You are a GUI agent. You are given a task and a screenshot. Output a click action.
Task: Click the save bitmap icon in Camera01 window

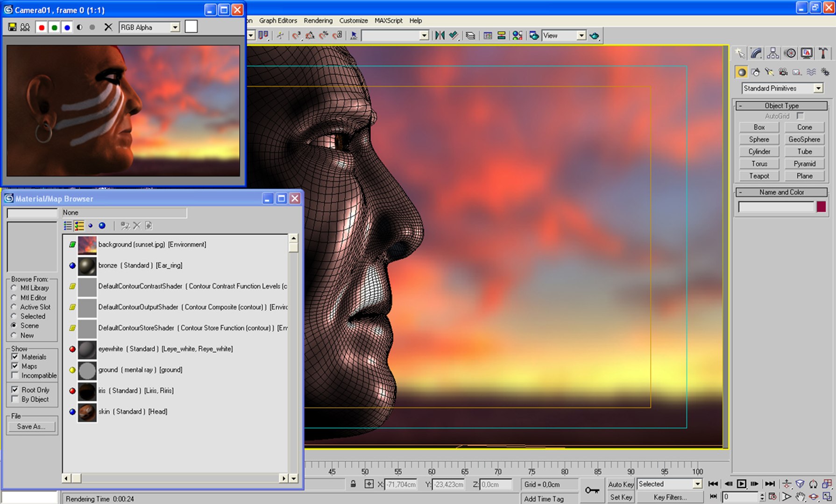pos(12,28)
